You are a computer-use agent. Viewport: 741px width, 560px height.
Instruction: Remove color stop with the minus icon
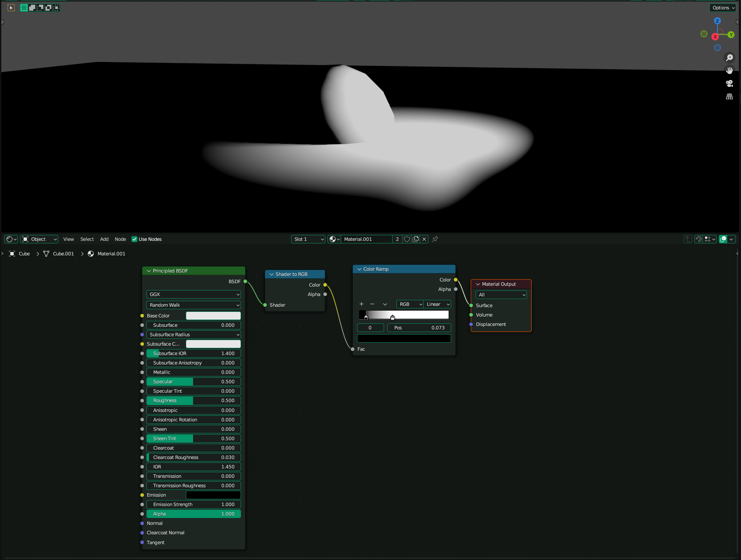pos(372,304)
